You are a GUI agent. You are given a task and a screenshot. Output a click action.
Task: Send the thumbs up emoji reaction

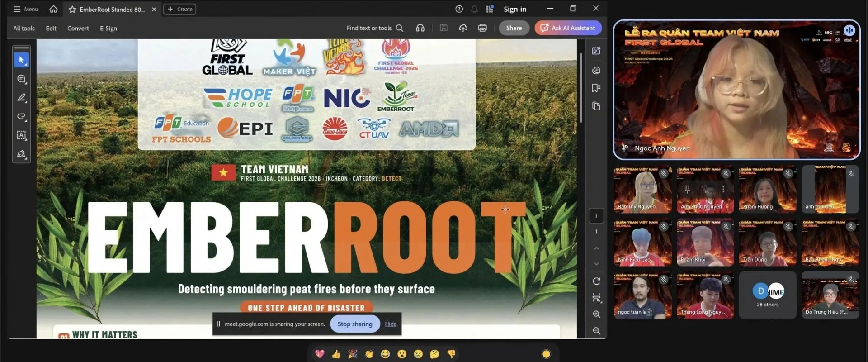click(336, 354)
